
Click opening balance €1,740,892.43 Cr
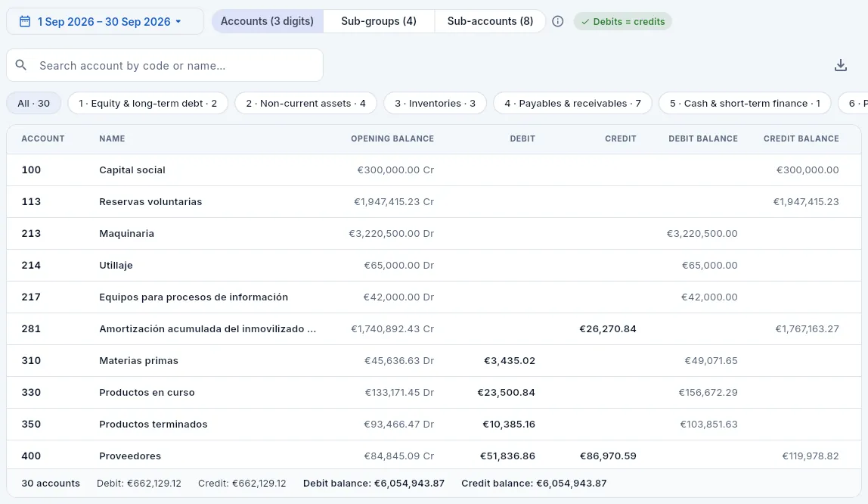pyautogui.click(x=392, y=329)
